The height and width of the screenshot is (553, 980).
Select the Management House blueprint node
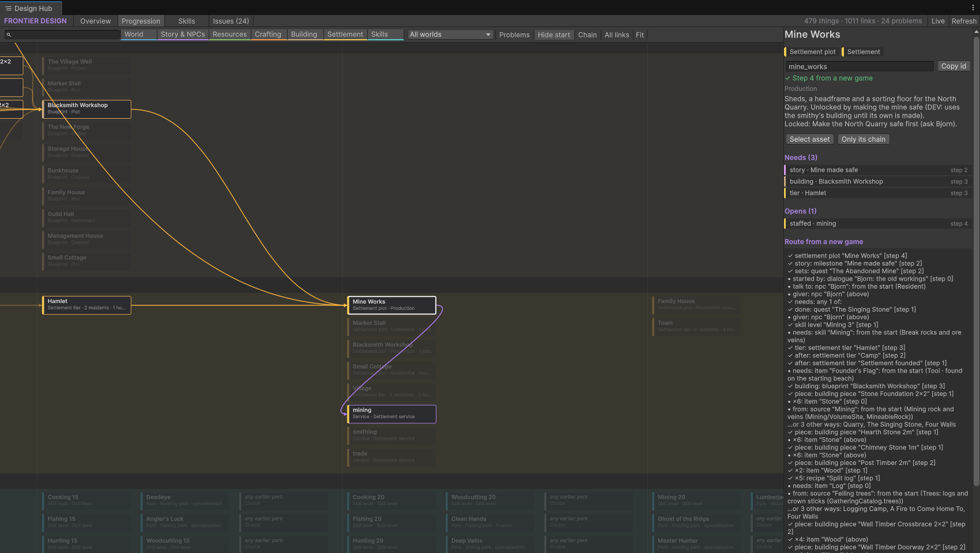(x=86, y=240)
